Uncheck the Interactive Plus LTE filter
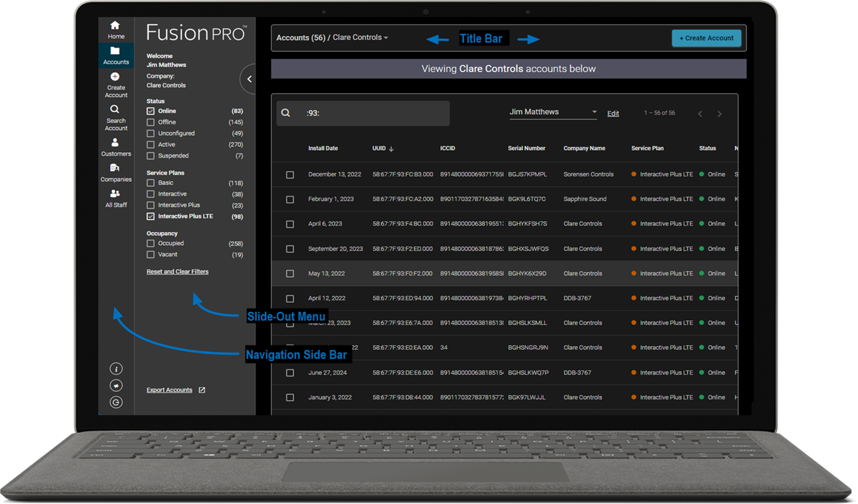858x504 pixels. tap(150, 217)
